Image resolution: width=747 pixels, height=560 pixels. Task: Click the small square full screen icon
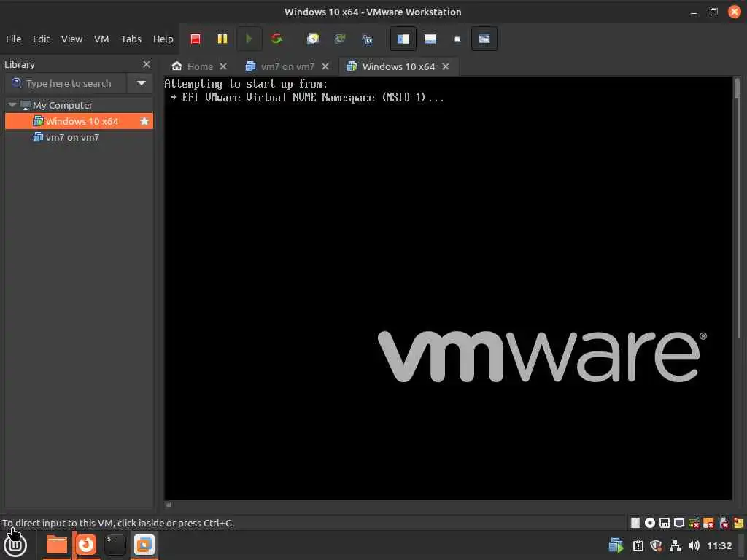tap(457, 39)
